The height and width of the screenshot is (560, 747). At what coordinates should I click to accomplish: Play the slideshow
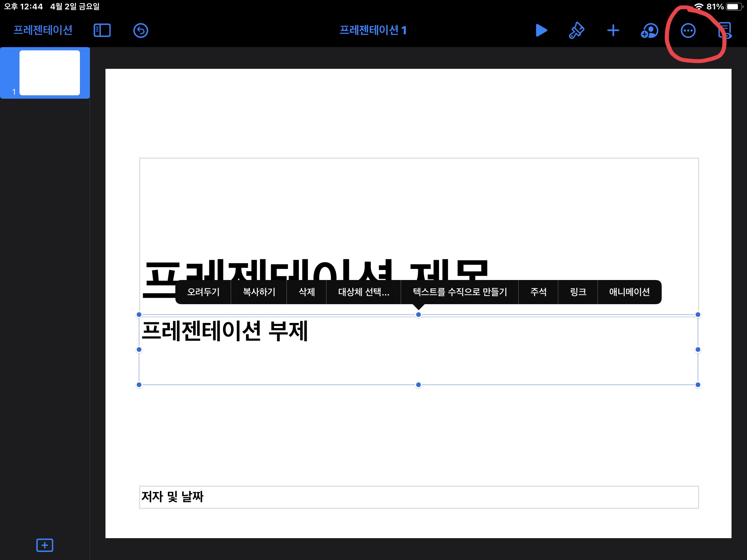[x=541, y=30]
